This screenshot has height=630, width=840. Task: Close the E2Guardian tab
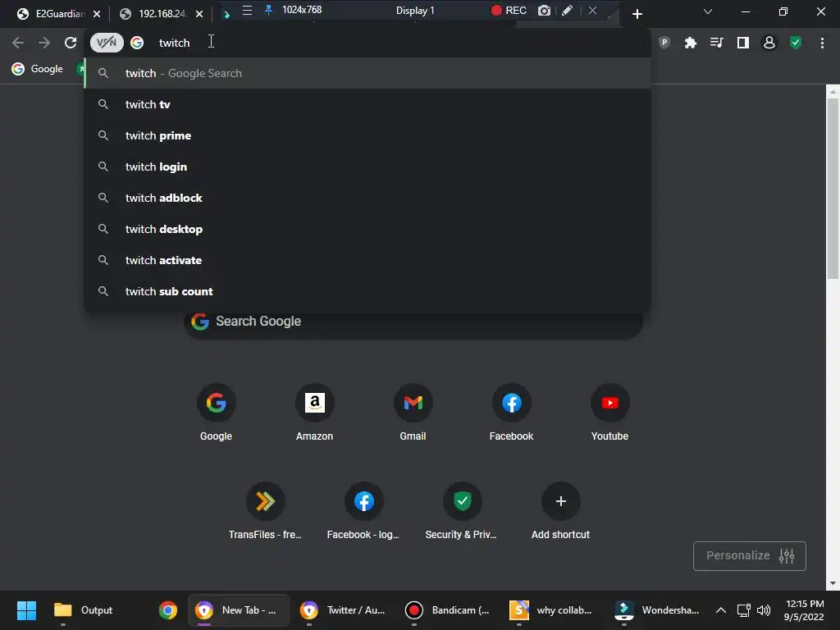pyautogui.click(x=97, y=14)
